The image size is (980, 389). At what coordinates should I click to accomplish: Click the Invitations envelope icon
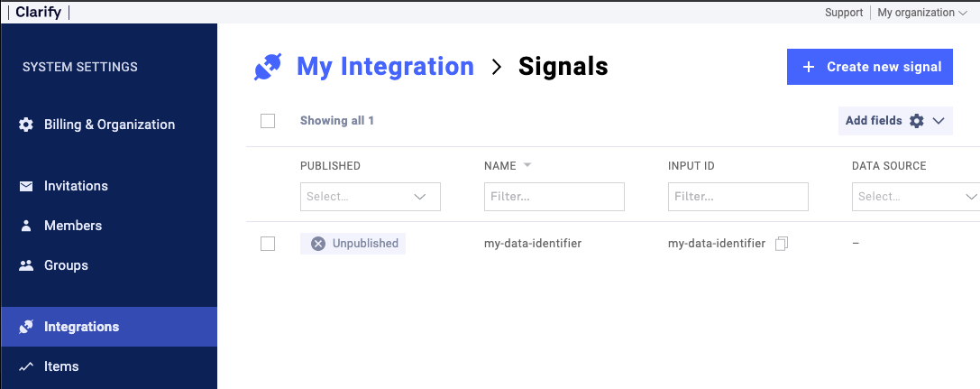(x=26, y=186)
